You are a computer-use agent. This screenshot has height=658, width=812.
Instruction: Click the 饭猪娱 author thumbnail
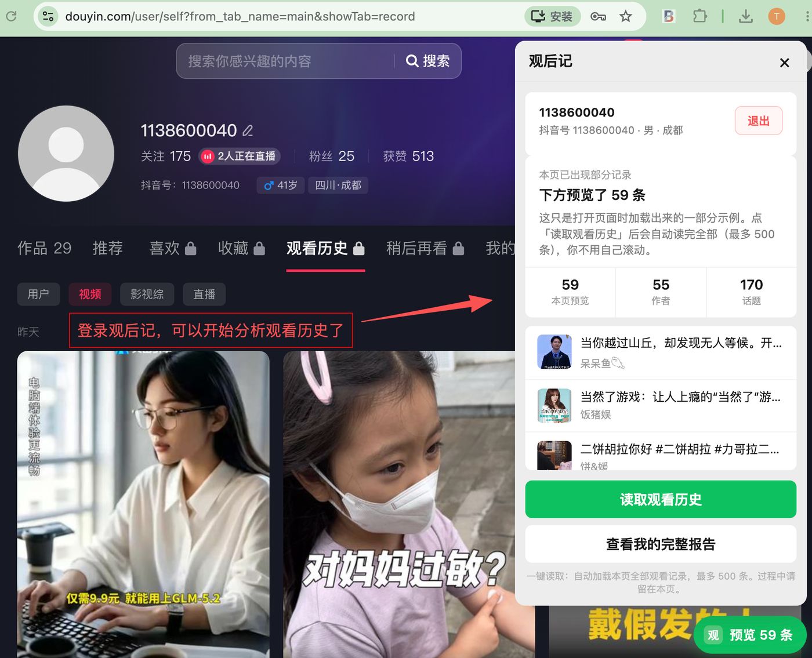click(x=554, y=405)
